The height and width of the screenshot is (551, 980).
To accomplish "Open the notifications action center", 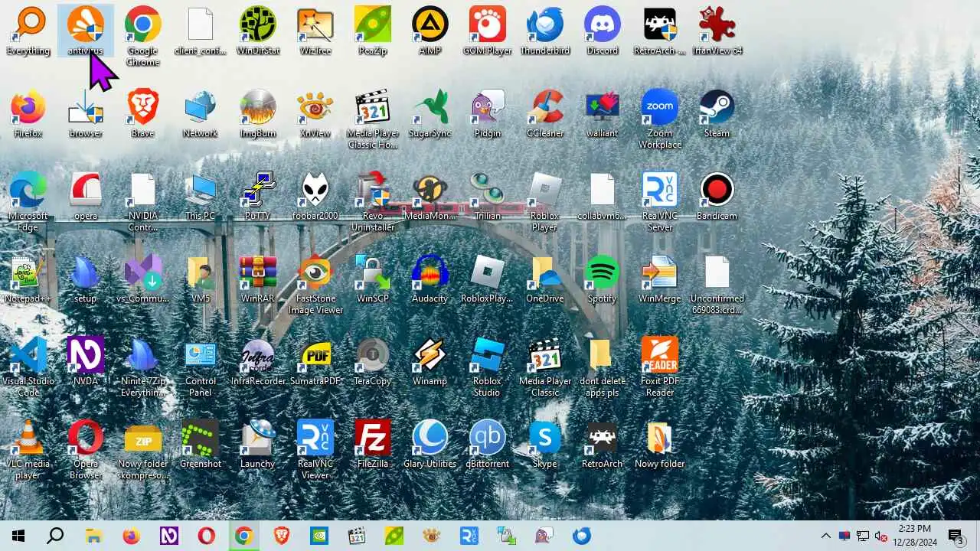I will pyautogui.click(x=955, y=536).
